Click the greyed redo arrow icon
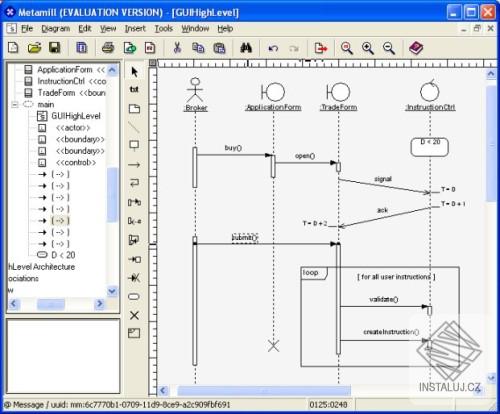 [x=294, y=48]
